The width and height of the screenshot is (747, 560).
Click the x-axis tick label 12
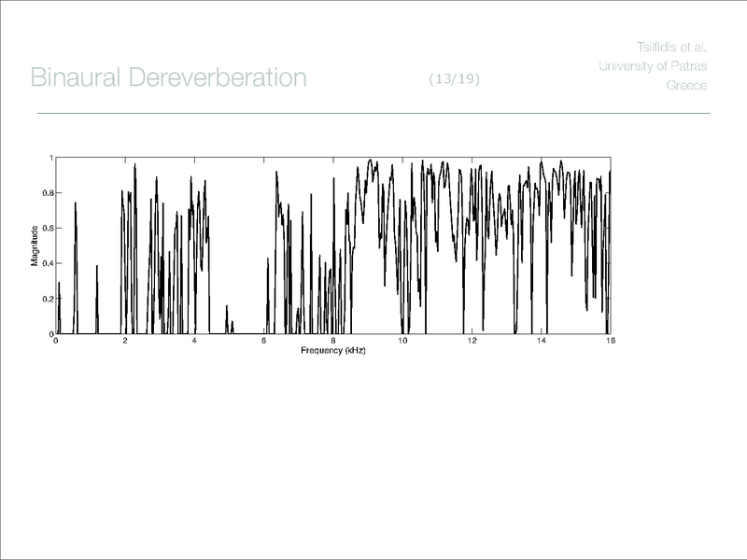click(x=472, y=341)
